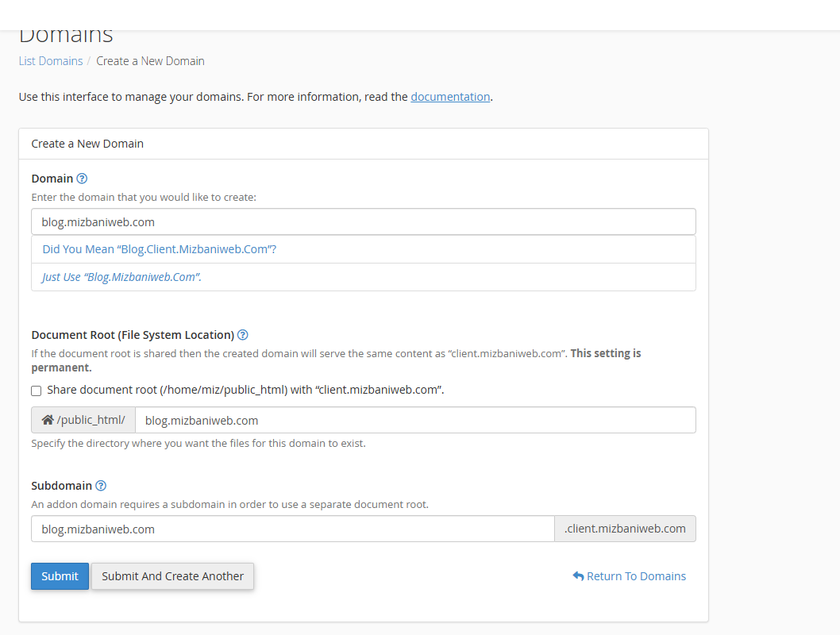Screen dimensions: 840x635
Task: Focus the Subdomain input field
Action: pyautogui.click(x=292, y=529)
